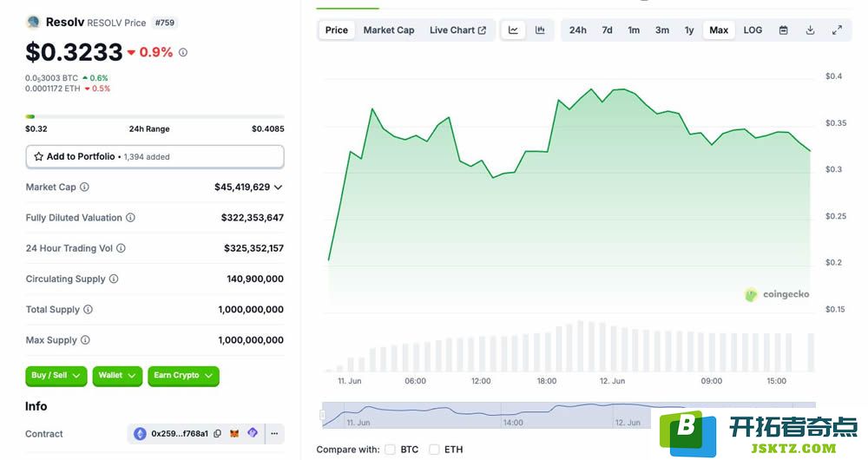Show Fully Diluted Valuation info icon
The height and width of the screenshot is (460, 868).
(x=130, y=218)
